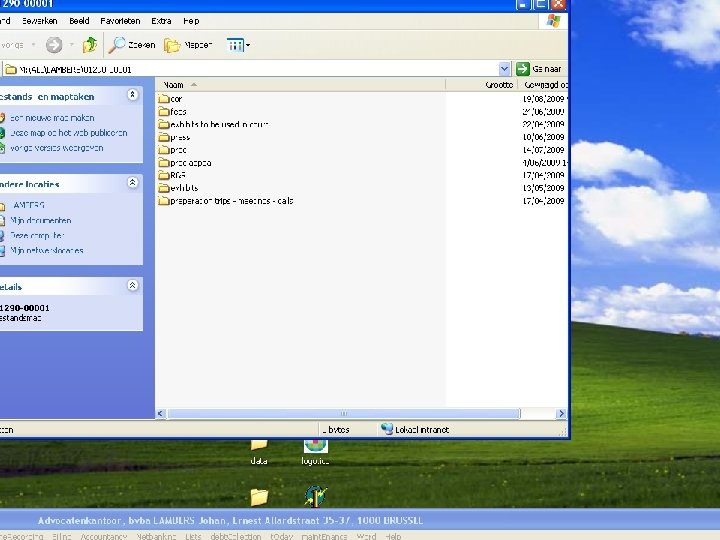Viewport: 720px width, 540px height.
Task: Collapse the Bestands- en maptaken section
Action: click(132, 96)
